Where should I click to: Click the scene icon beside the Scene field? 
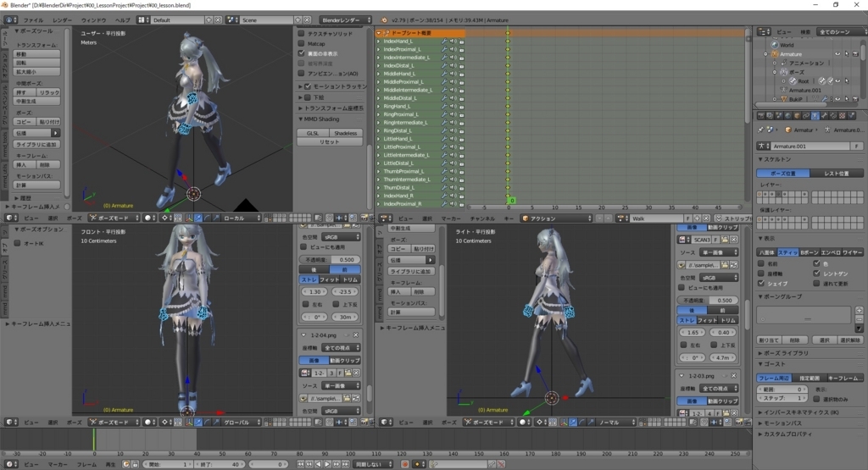point(232,20)
